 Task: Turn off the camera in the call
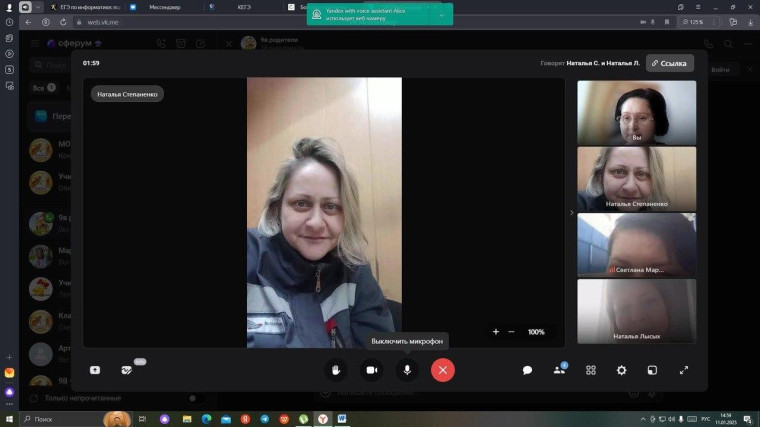point(372,370)
